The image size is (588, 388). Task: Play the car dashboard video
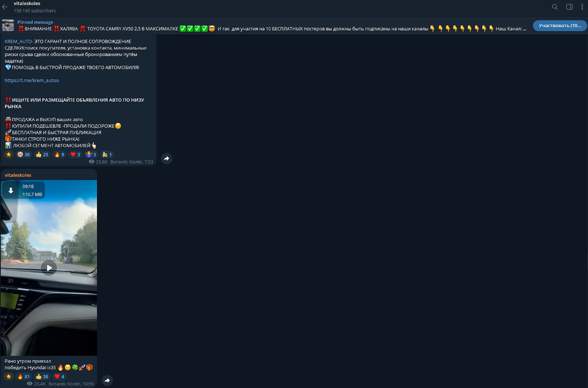pyautogui.click(x=49, y=268)
